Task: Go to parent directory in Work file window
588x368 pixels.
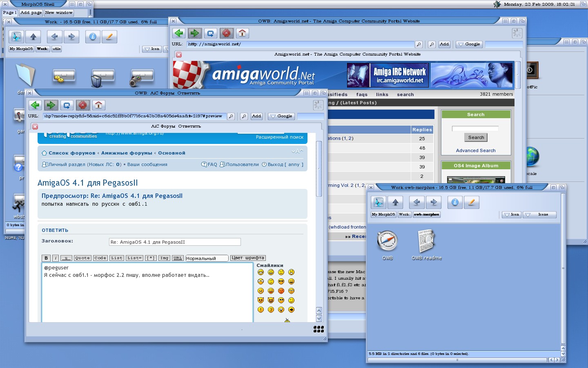Action: click(33, 37)
